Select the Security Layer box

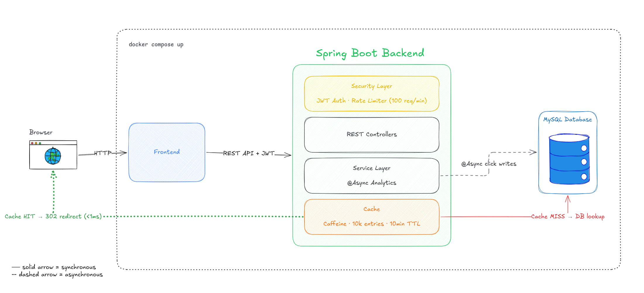point(371,94)
